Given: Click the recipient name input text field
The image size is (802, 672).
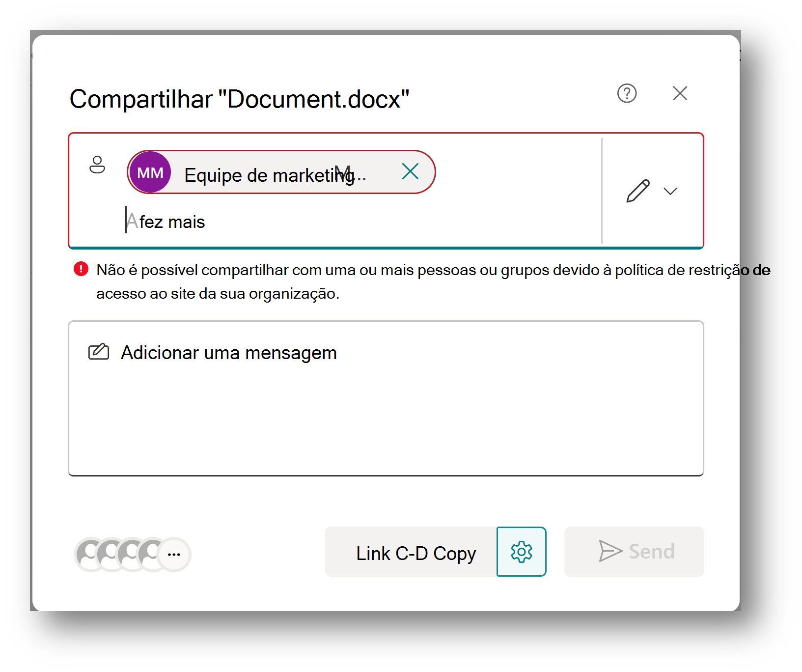Looking at the screenshot, I should (361, 222).
